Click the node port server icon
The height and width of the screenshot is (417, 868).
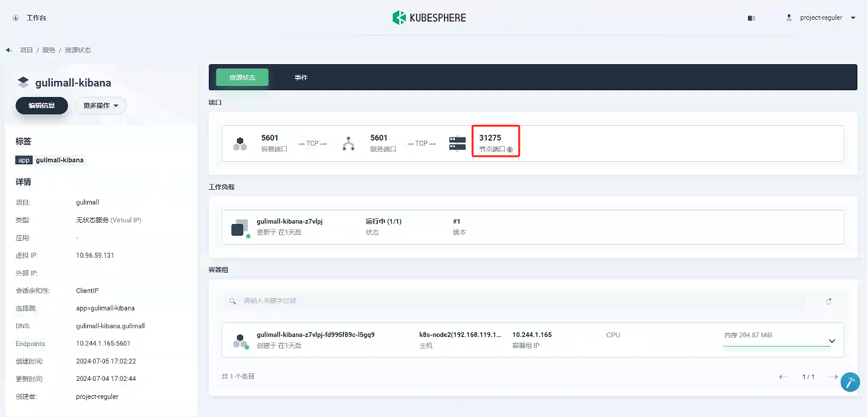pos(458,144)
